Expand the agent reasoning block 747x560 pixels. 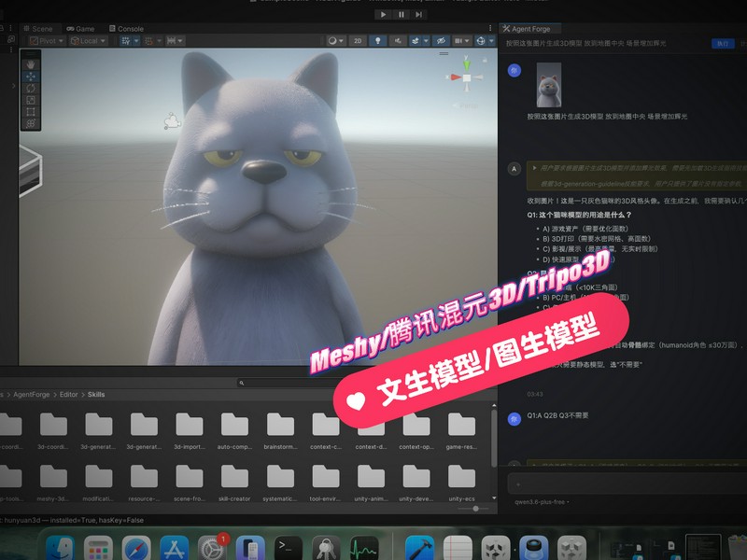(x=534, y=168)
